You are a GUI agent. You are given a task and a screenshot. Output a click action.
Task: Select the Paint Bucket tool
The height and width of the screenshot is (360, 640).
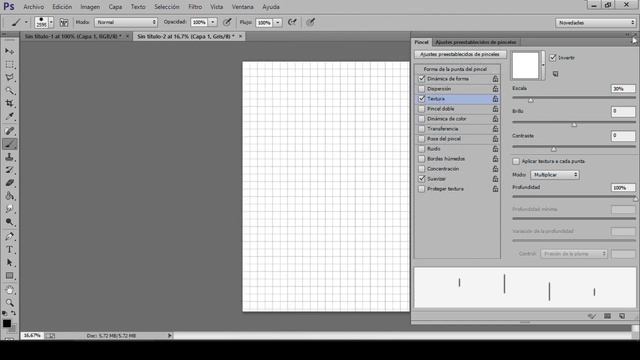point(9,196)
